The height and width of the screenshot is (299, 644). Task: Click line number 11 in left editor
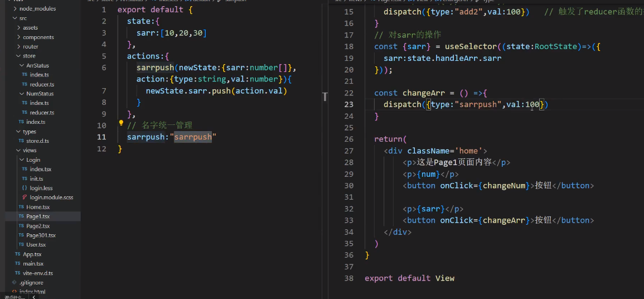pos(101,137)
